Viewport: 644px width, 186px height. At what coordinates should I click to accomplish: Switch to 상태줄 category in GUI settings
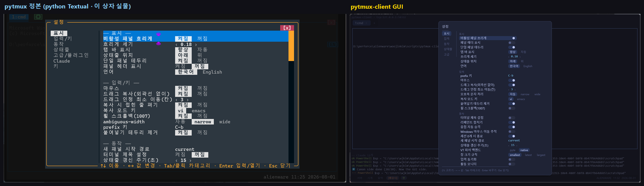click(448, 49)
